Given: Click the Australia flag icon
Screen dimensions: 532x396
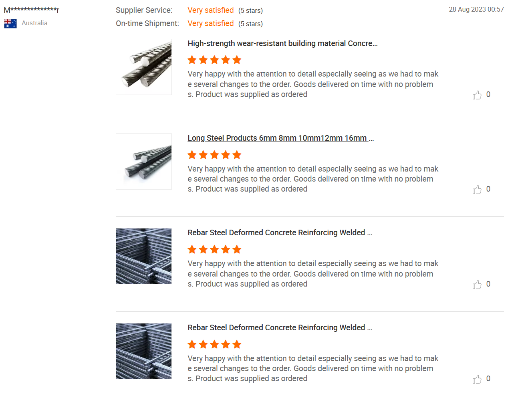Looking at the screenshot, I should point(10,24).
